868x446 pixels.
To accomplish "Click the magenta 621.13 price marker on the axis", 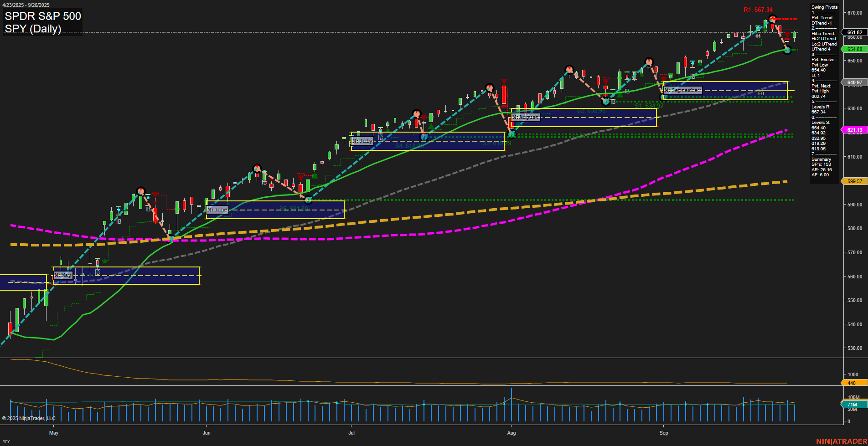I will click(854, 130).
